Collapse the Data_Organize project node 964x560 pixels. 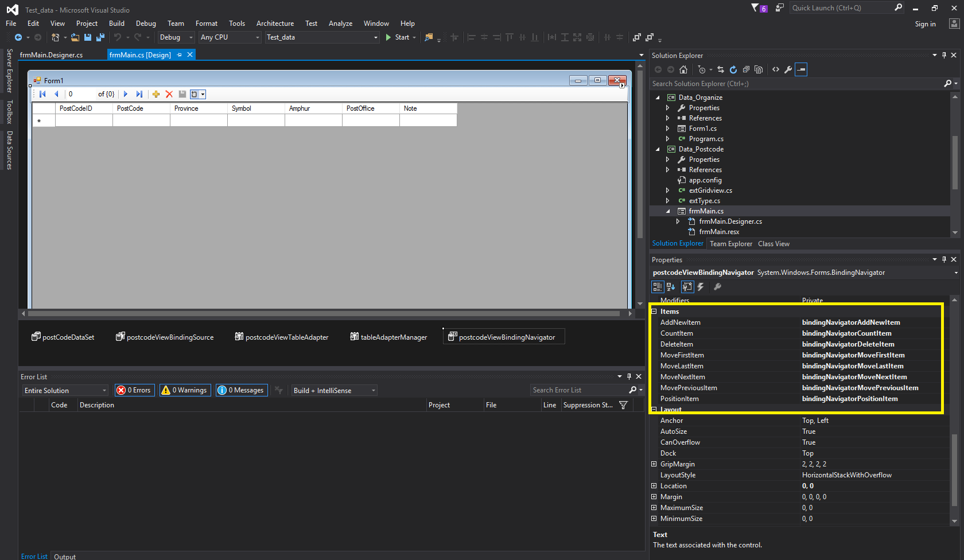click(x=658, y=98)
